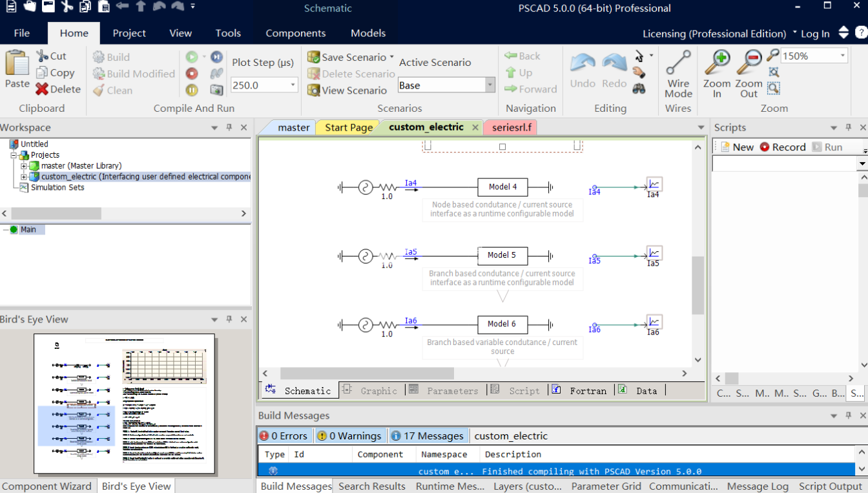This screenshot has height=493, width=868.
Task: Expand the custom_electric project node
Action: [x=24, y=176]
